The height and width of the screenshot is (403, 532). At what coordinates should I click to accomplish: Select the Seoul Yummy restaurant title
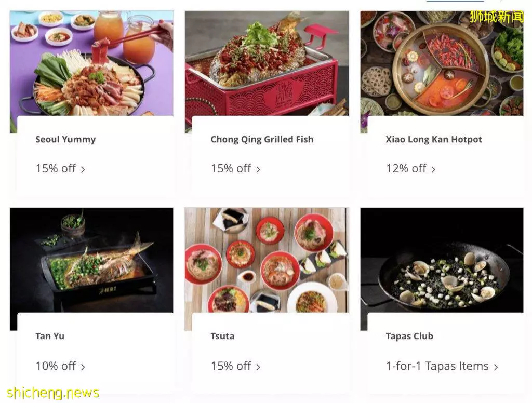point(65,139)
